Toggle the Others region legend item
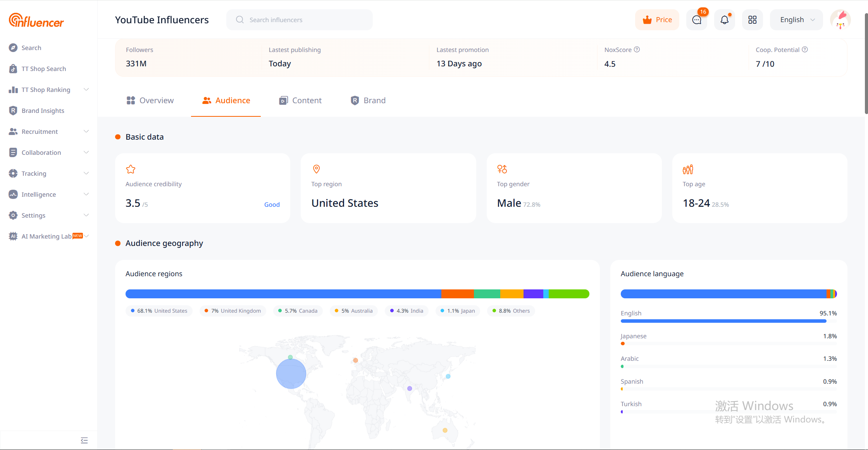Viewport: 868px width, 450px height. [x=511, y=311]
